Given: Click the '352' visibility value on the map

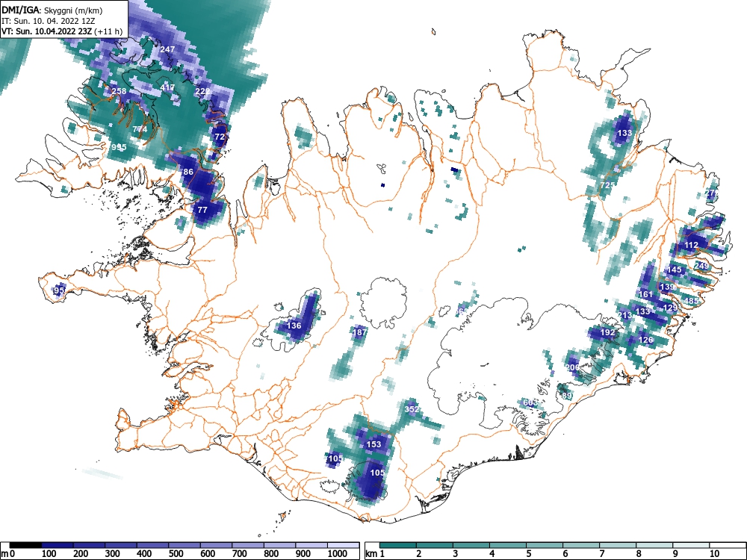Looking at the screenshot, I should point(412,409).
